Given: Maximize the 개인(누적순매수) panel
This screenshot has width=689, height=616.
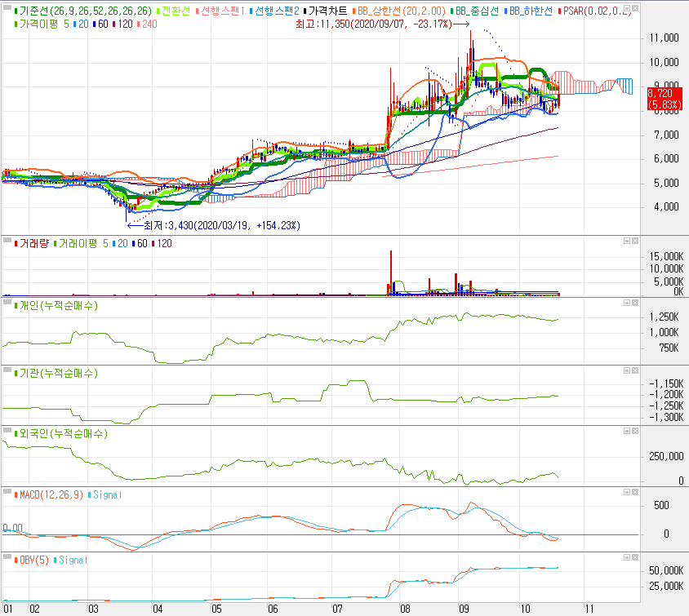Looking at the screenshot, I should 627,303.
